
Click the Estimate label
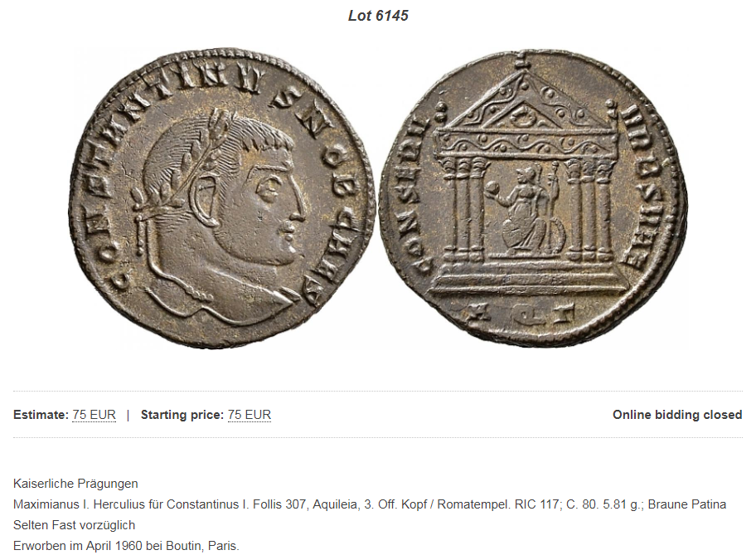click(x=41, y=415)
